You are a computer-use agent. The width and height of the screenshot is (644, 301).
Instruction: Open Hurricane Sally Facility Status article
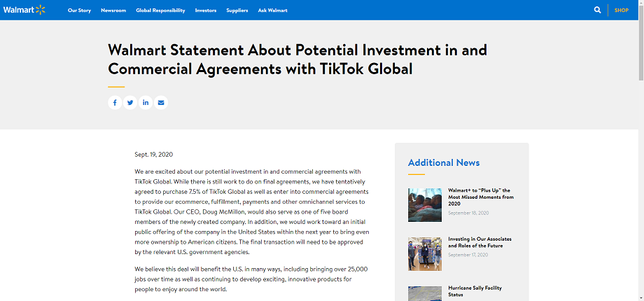(475, 290)
